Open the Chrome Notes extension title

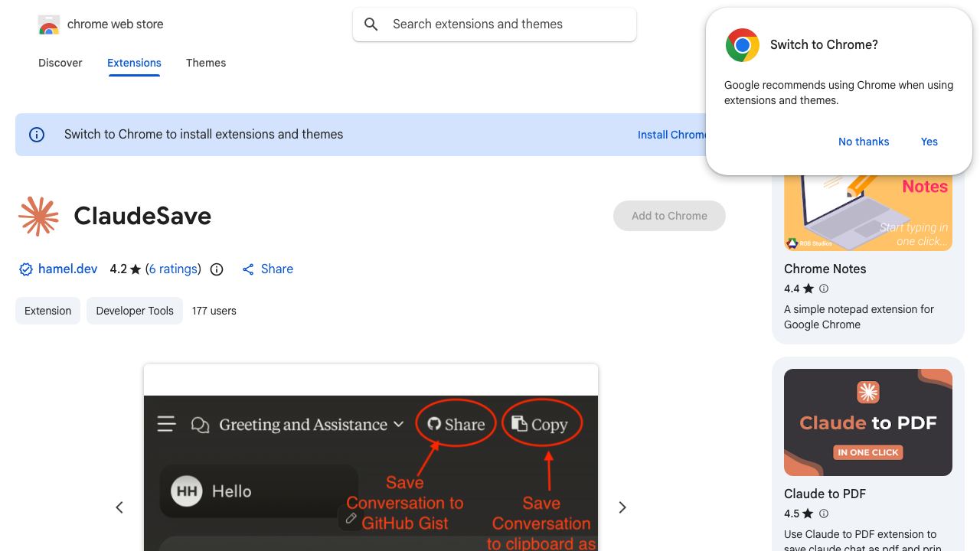(x=825, y=269)
